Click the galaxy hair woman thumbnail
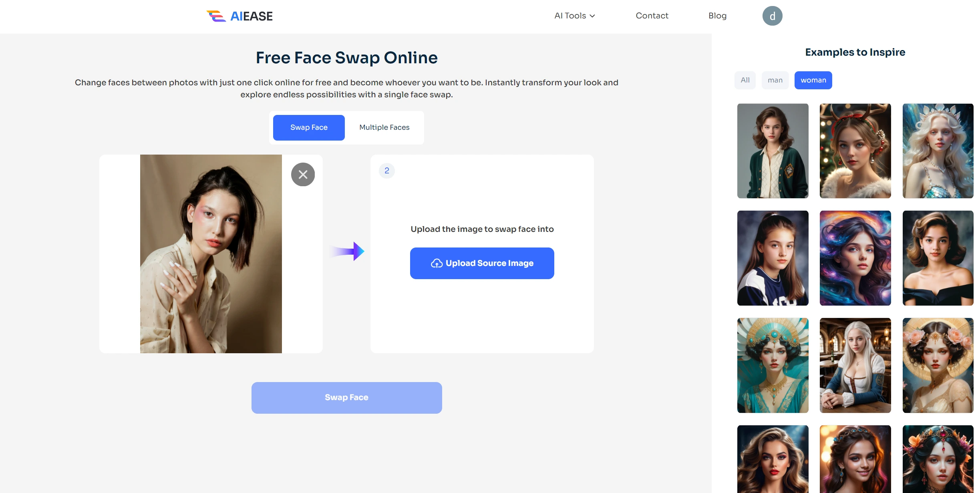The height and width of the screenshot is (493, 980). 855,258
